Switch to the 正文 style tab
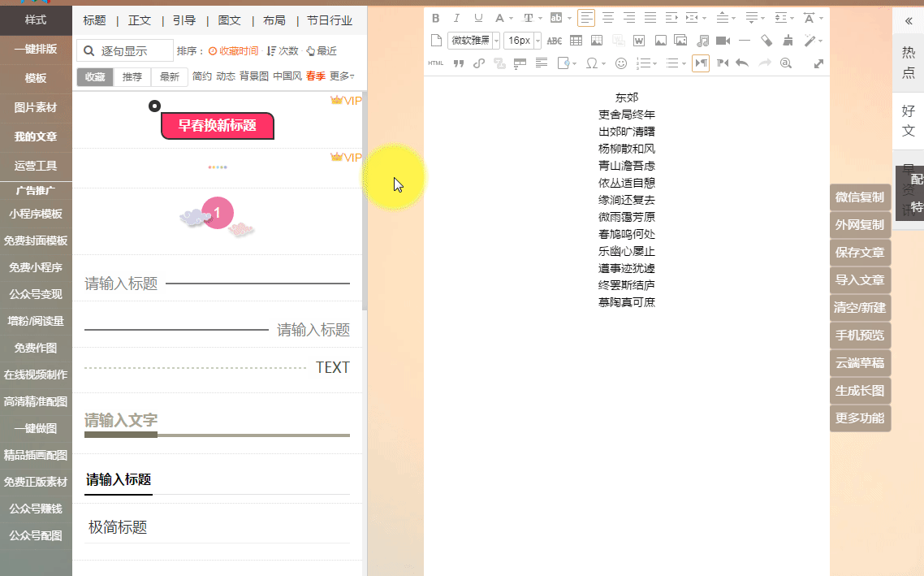 click(x=140, y=20)
